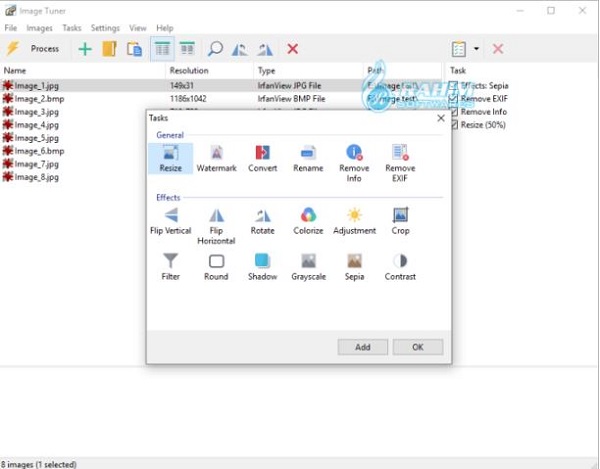Open the magnifier preview icon
Screen dimensions: 600x469
[215, 49]
